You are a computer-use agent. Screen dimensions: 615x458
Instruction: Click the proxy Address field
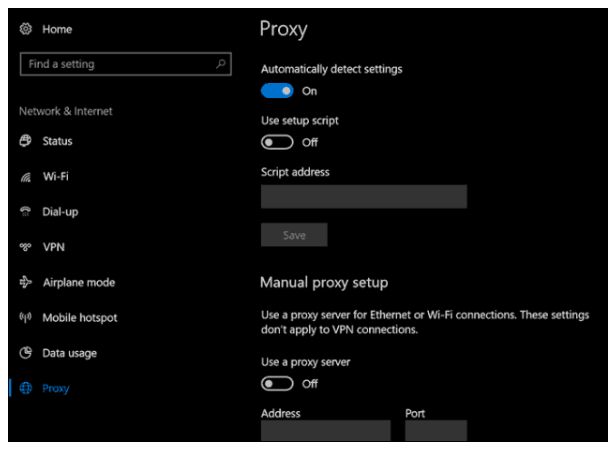(326, 431)
